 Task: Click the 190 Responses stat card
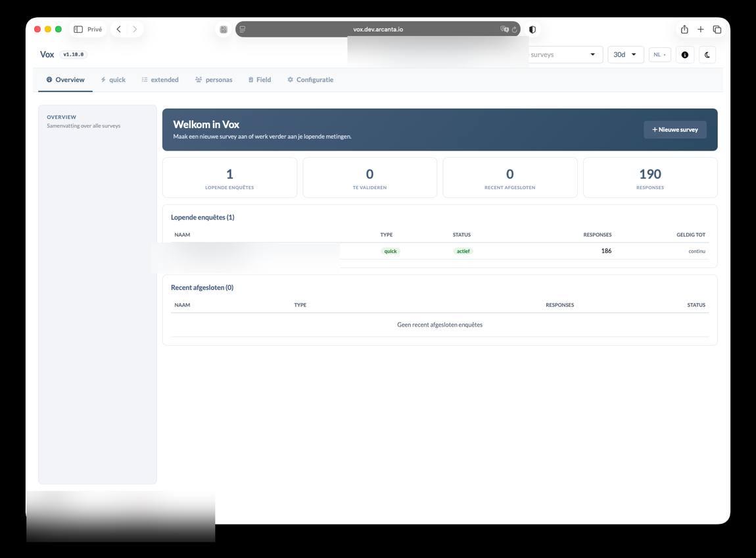pyautogui.click(x=650, y=177)
